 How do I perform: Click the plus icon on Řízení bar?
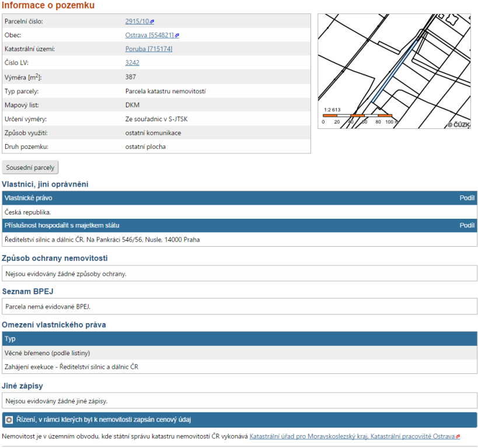click(9, 419)
